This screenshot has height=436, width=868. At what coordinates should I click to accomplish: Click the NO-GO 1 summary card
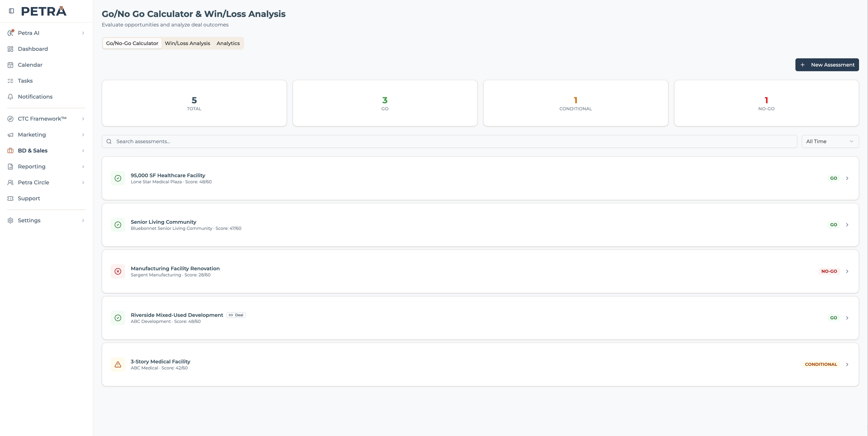(x=766, y=103)
